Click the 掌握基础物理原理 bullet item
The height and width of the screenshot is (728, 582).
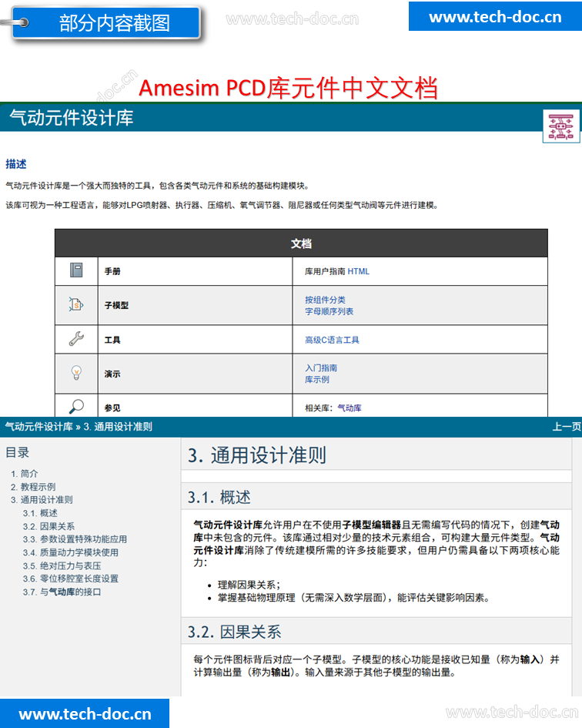[x=353, y=598]
